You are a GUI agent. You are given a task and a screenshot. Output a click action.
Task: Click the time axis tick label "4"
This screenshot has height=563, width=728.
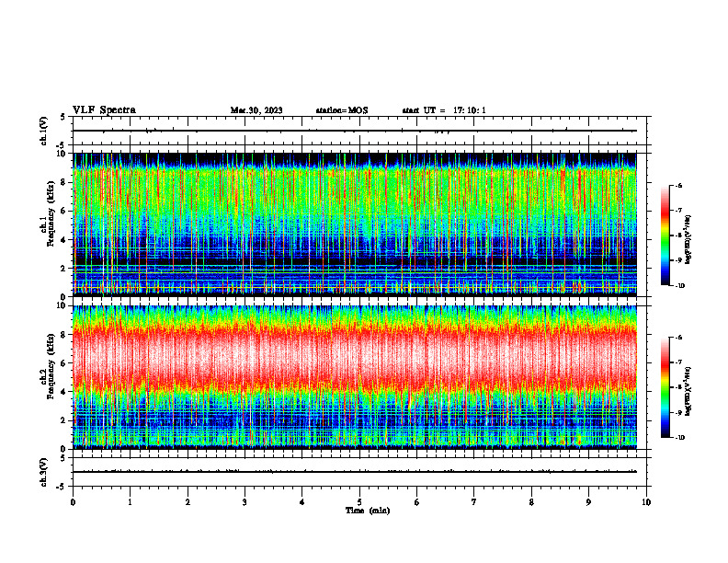tap(302, 502)
